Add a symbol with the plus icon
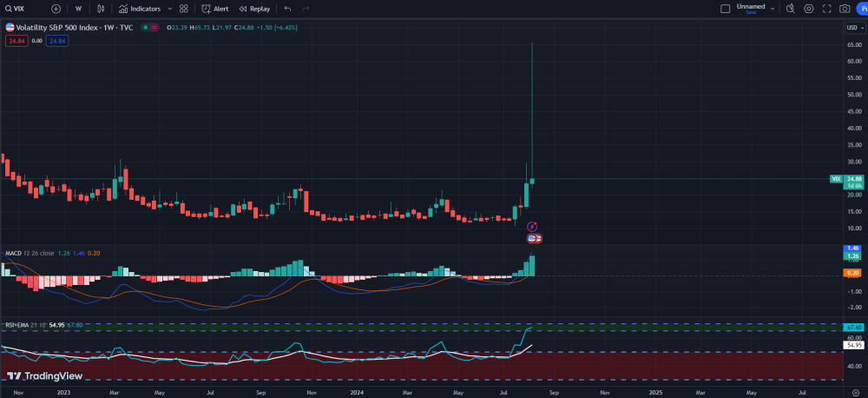868x398 pixels. coord(56,9)
